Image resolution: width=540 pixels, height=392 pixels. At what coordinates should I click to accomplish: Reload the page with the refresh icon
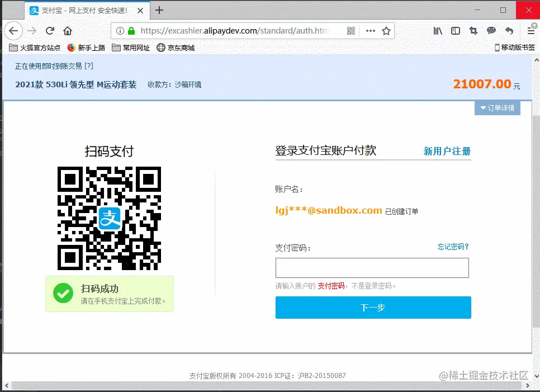coord(49,31)
